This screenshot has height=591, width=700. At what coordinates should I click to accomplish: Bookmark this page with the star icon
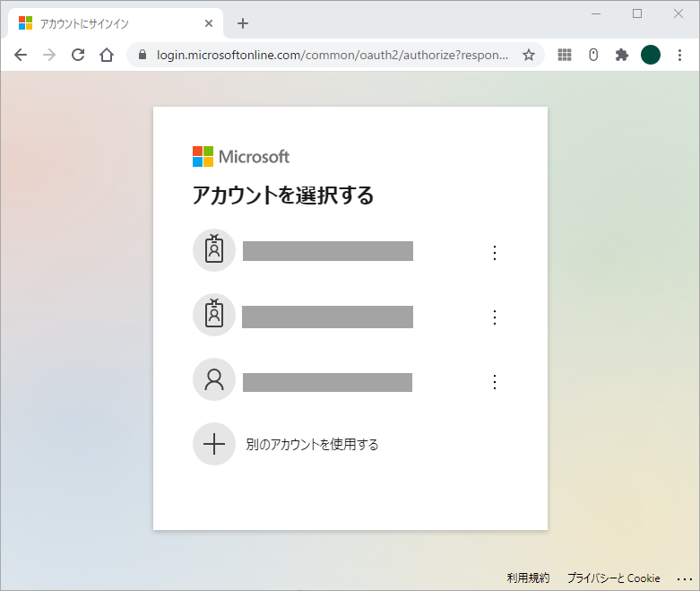click(x=529, y=55)
